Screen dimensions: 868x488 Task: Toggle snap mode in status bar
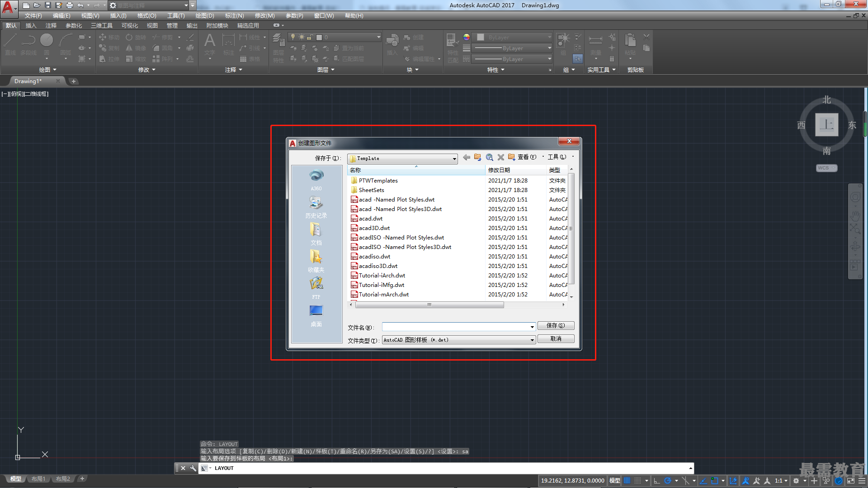(x=638, y=481)
